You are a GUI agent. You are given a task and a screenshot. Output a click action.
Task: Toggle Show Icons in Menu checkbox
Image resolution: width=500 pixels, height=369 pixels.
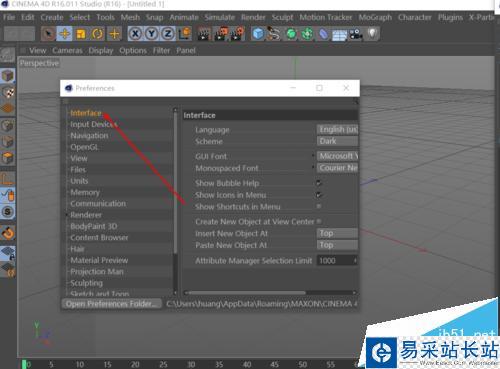point(319,195)
